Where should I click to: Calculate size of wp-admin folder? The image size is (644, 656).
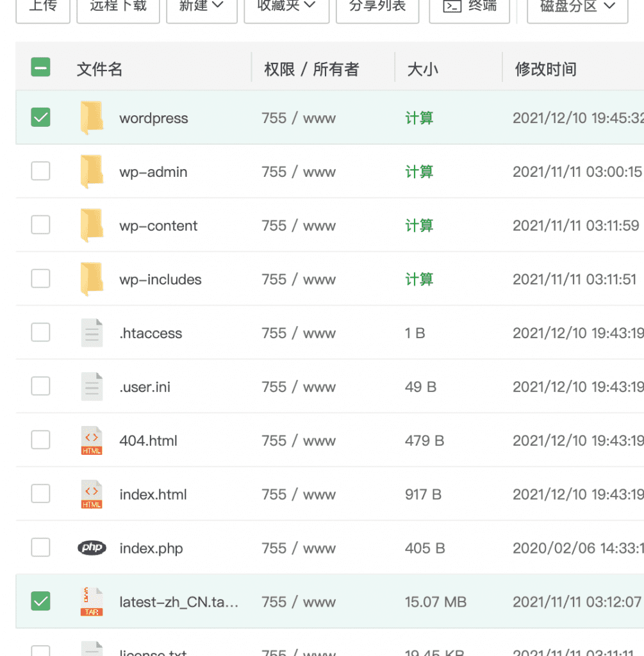coord(419,172)
